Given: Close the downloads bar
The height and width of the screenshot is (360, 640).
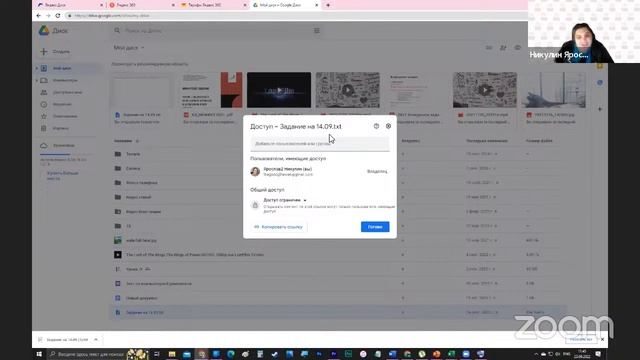Looking at the screenshot, I should coord(602,340).
